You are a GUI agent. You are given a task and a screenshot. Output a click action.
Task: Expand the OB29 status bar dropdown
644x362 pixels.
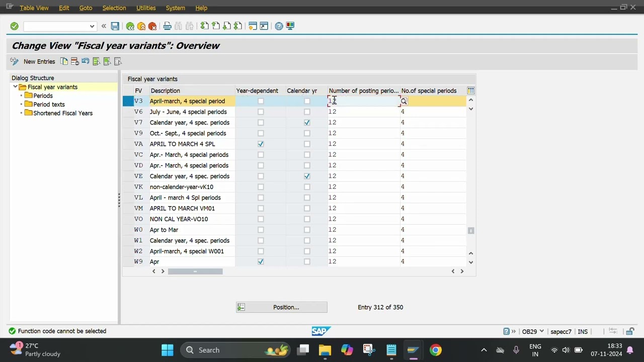tap(541, 331)
